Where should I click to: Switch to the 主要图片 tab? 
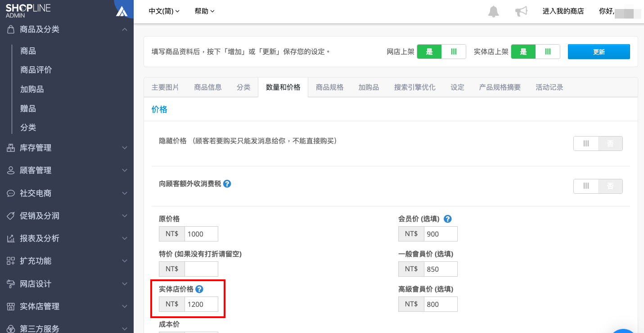point(165,87)
